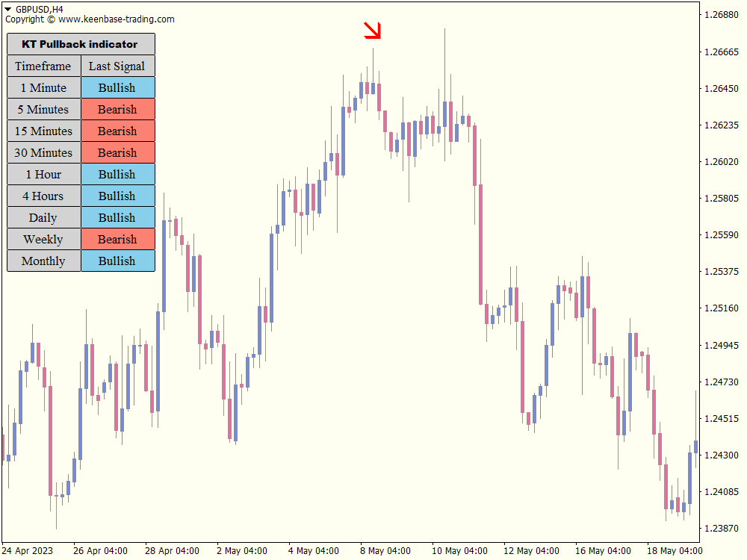Click the red sell arrow on the chart
The image size is (747, 560).
tap(373, 30)
